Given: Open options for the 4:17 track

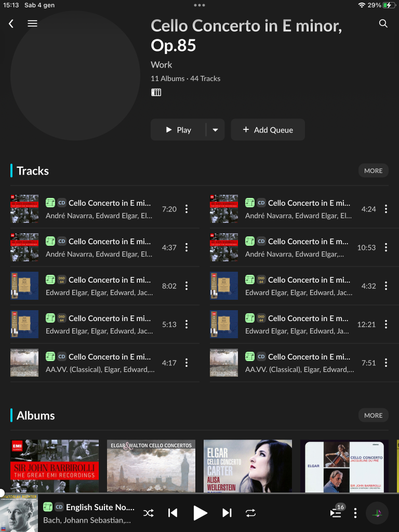Looking at the screenshot, I should pyautogui.click(x=187, y=363).
